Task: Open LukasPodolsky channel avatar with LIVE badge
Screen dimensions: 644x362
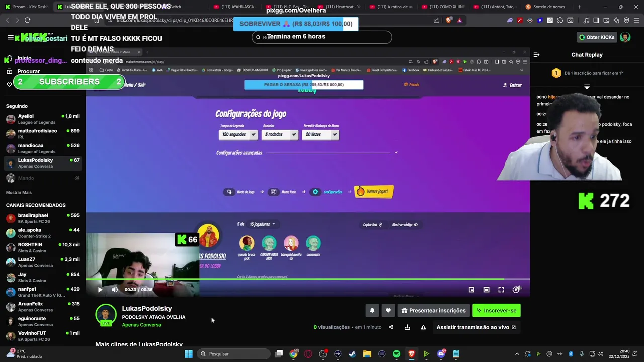Action: click(106, 315)
